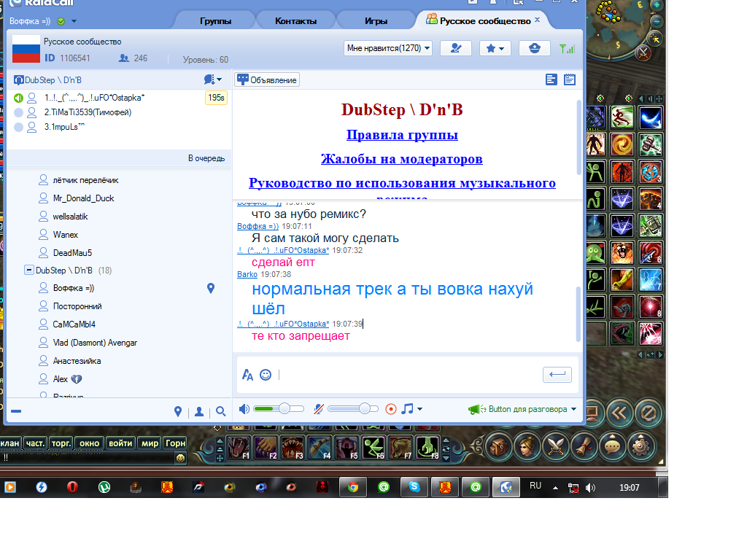Adjust the speaker volume slider

click(279, 409)
